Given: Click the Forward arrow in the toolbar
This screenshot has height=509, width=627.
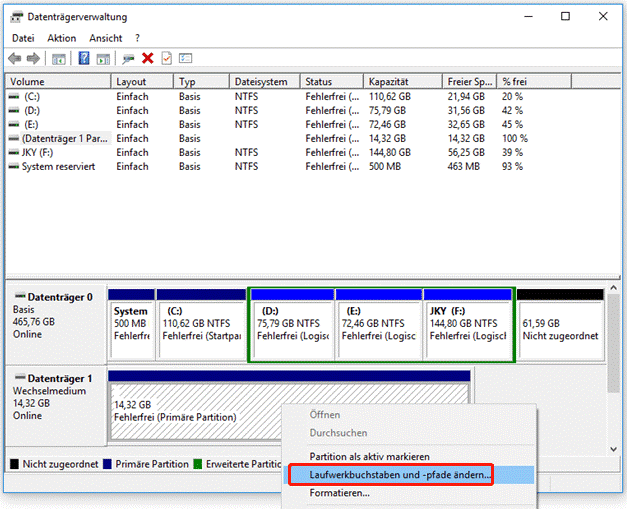Looking at the screenshot, I should tap(33, 58).
